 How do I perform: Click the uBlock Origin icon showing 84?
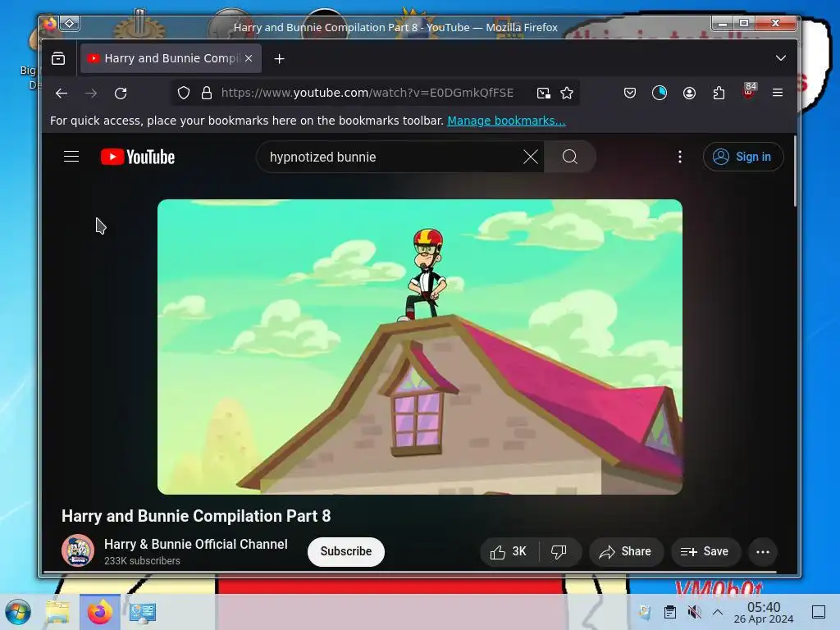tap(749, 91)
